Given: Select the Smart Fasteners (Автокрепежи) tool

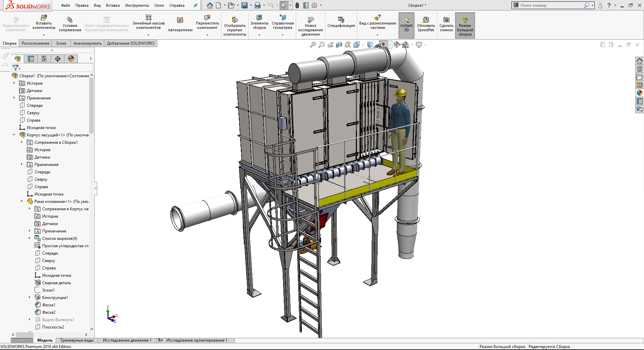Looking at the screenshot, I should click(180, 24).
